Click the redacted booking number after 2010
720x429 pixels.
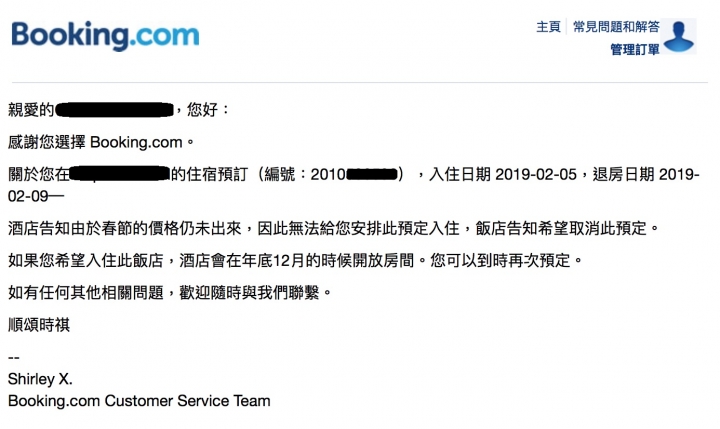coord(372,175)
